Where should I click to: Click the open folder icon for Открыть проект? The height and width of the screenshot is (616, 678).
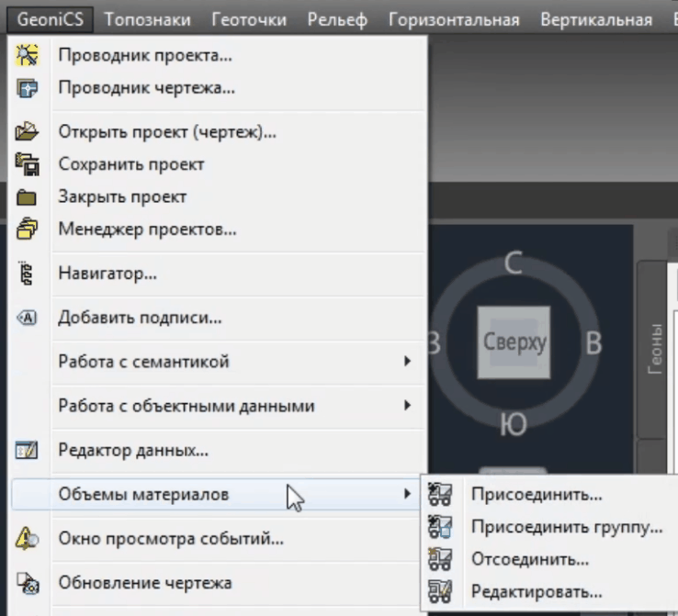[x=28, y=132]
